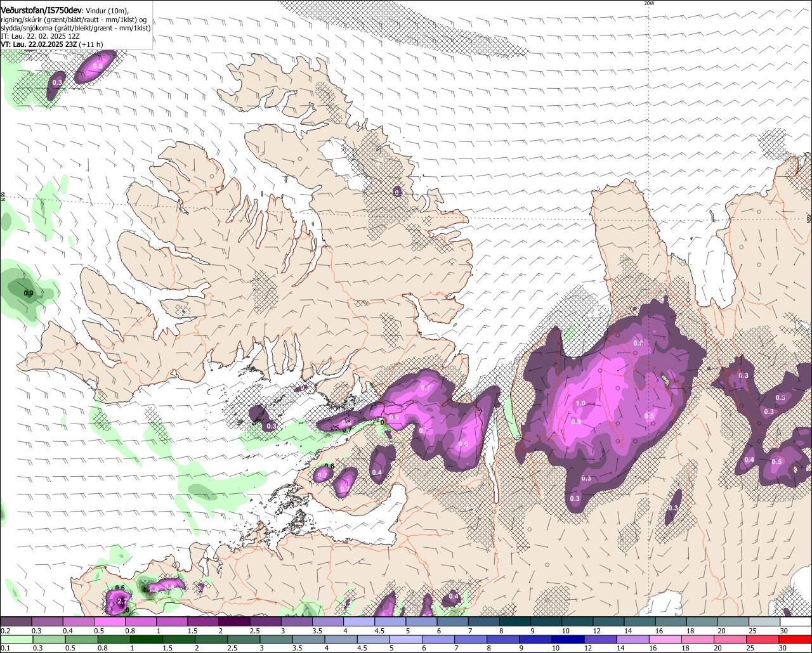Click upper legend white swatch after 30

click(796, 622)
